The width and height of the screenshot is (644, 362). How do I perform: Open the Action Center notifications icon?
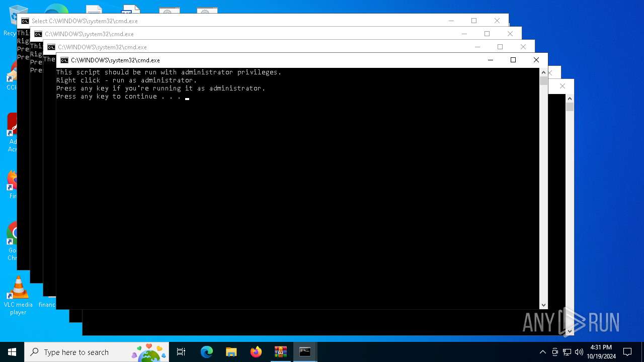(x=627, y=352)
